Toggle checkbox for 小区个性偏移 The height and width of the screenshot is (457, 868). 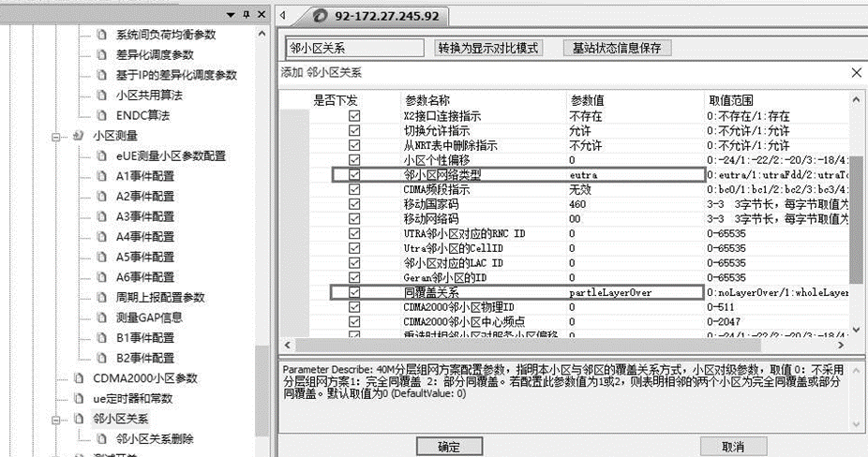coord(354,160)
